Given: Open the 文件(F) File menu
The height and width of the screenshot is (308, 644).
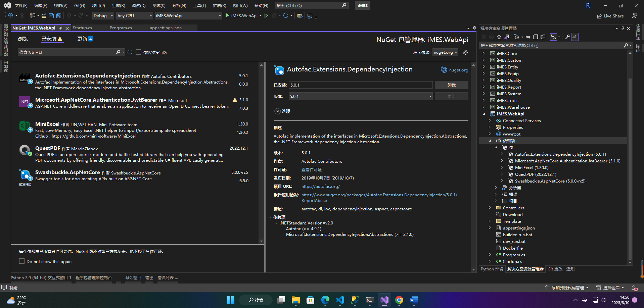Looking at the screenshot, I should 21,6.
